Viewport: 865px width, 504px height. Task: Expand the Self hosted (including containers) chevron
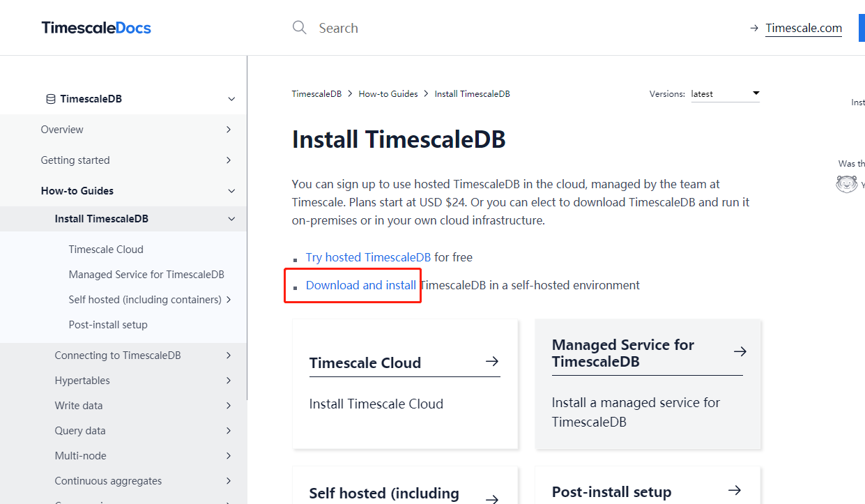(229, 300)
